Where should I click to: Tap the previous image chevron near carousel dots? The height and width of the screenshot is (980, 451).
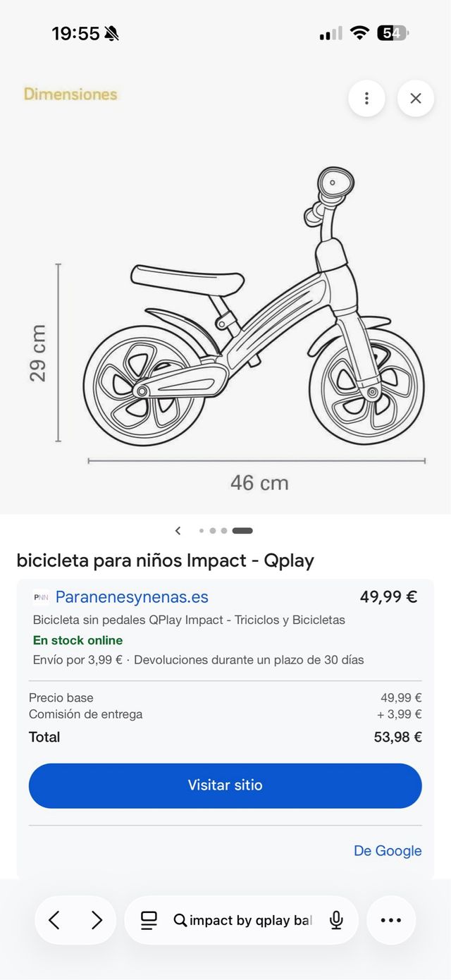178,530
